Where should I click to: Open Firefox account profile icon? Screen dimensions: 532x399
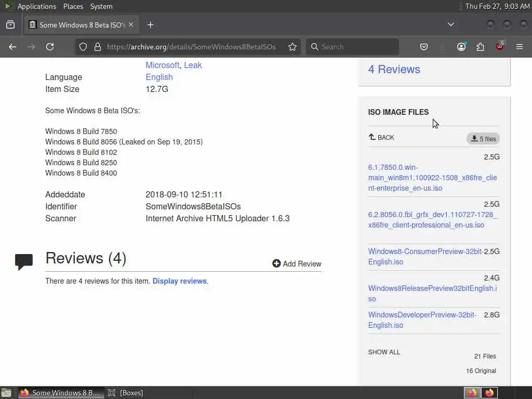461,47
